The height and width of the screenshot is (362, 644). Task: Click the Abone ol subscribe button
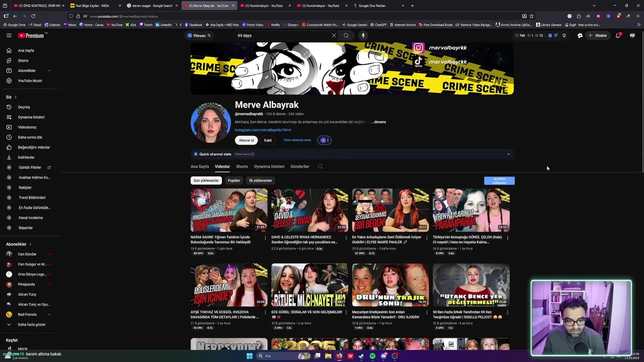247,140
